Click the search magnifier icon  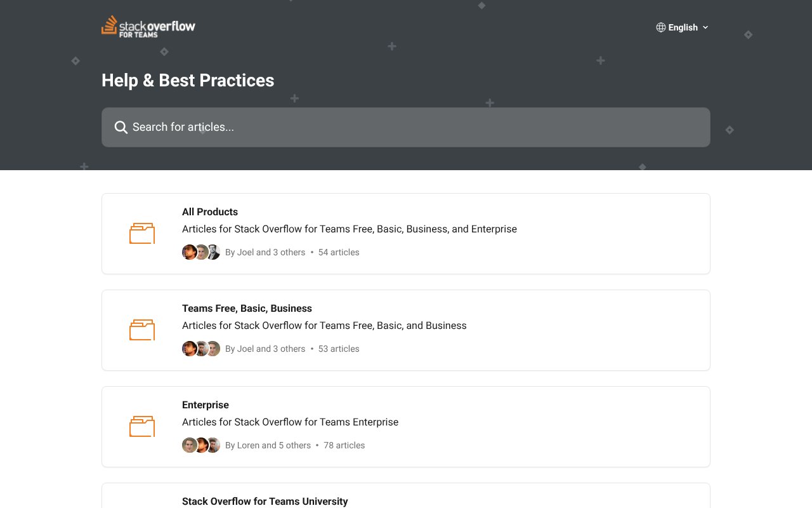121,127
